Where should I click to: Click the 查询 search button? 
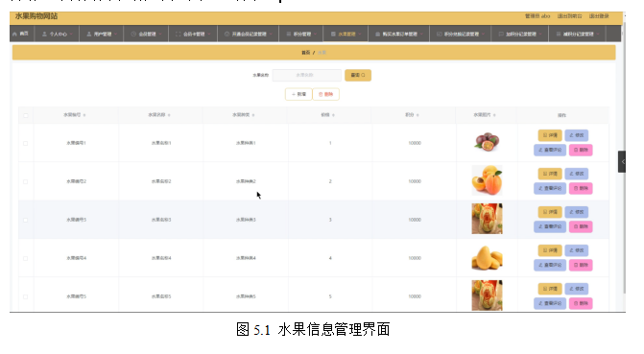pos(358,75)
